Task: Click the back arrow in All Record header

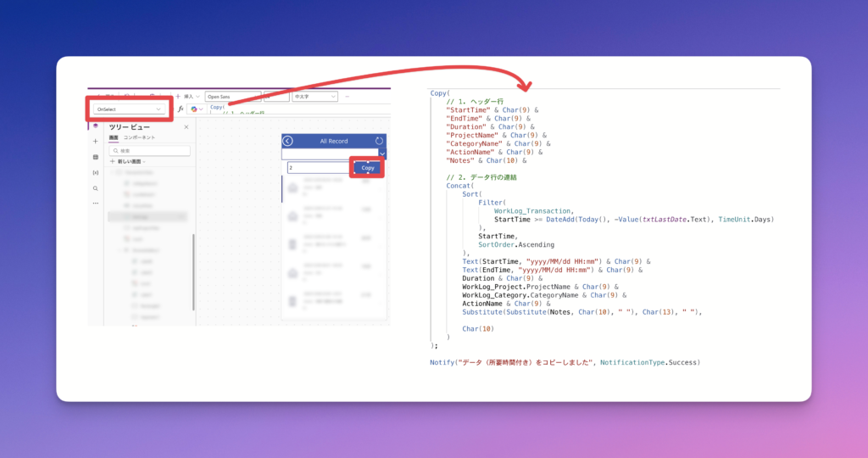Action: tap(288, 141)
